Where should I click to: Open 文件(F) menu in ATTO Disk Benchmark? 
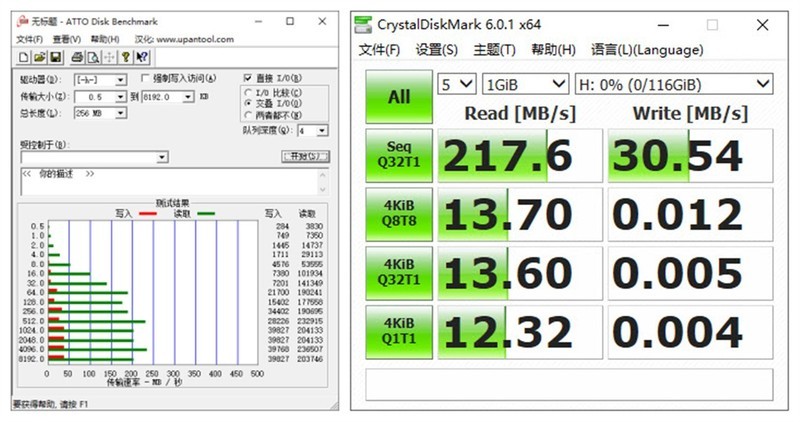click(29, 39)
